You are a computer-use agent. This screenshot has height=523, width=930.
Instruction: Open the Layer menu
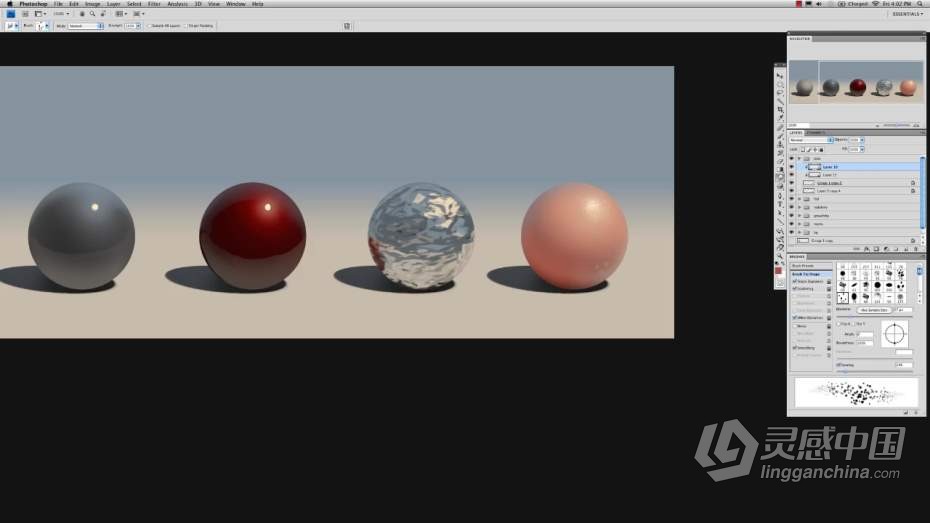113,4
